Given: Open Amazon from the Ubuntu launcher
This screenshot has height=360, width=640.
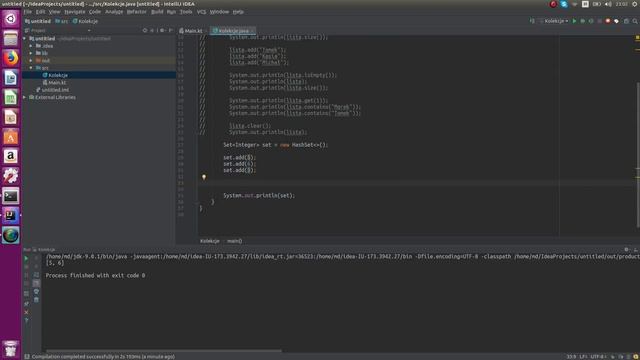Looking at the screenshot, I should 11,156.
